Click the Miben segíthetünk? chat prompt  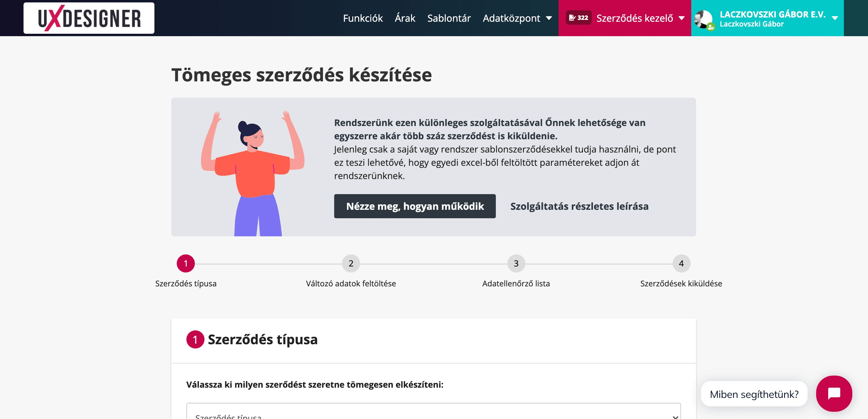click(x=754, y=394)
